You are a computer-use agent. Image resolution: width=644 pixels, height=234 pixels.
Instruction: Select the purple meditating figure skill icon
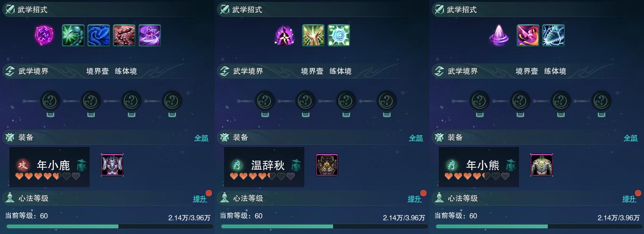pos(284,35)
